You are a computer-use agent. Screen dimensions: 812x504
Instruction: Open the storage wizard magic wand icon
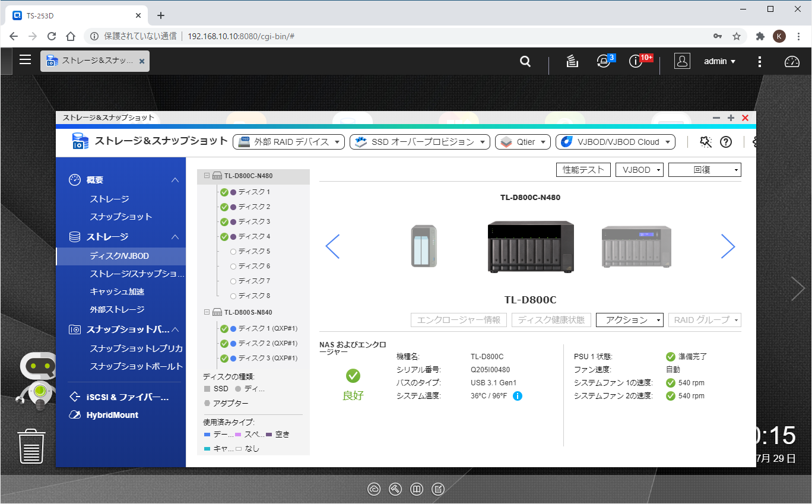[x=705, y=141]
